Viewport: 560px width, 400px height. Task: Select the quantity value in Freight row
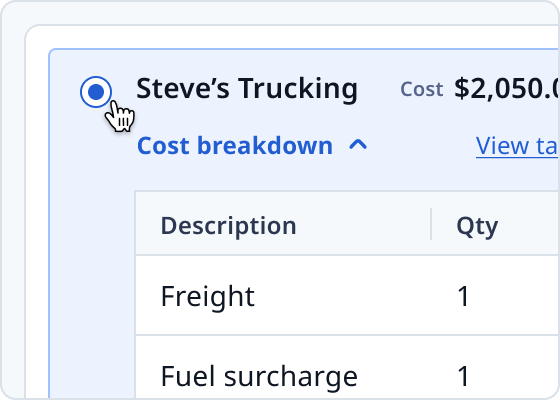(x=463, y=296)
